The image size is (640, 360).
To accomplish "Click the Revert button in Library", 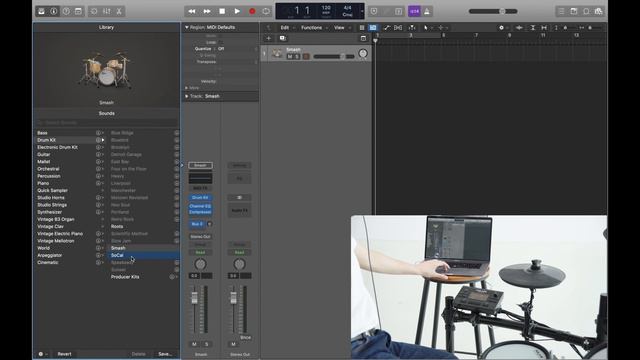I will [x=64, y=354].
